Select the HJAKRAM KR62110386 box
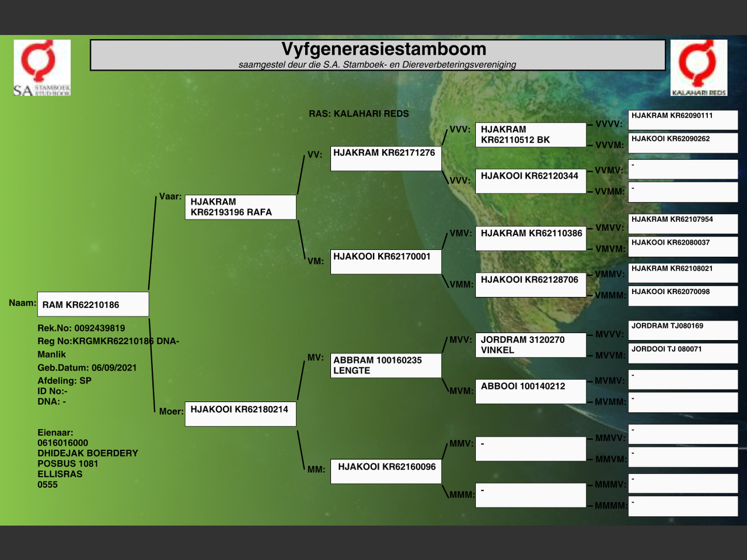The width and height of the screenshot is (747, 560). [x=530, y=238]
